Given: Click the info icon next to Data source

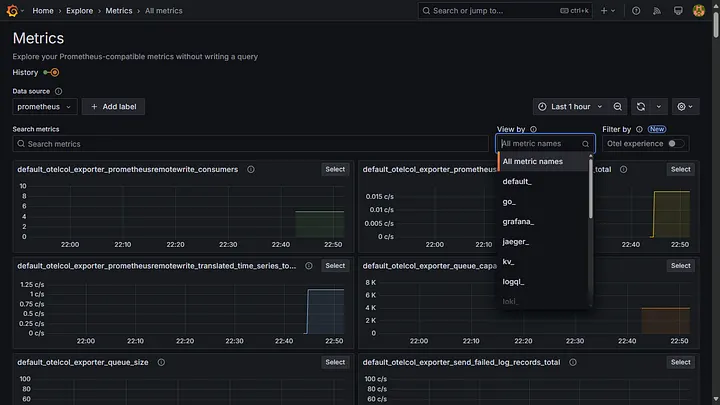Looking at the screenshot, I should pyautogui.click(x=58, y=91).
